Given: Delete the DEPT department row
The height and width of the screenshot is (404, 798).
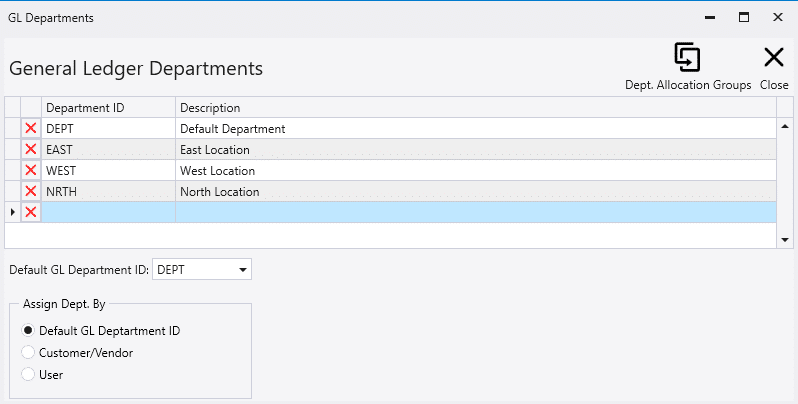Looking at the screenshot, I should pos(31,128).
